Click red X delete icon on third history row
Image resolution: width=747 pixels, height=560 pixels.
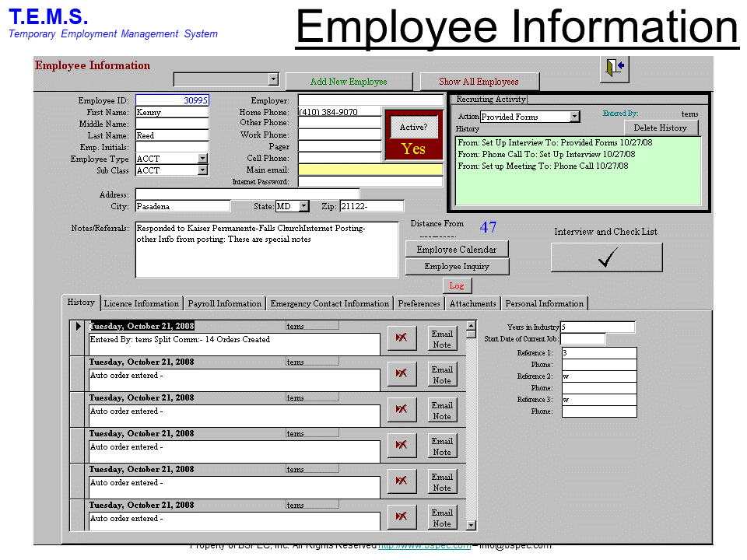[402, 409]
